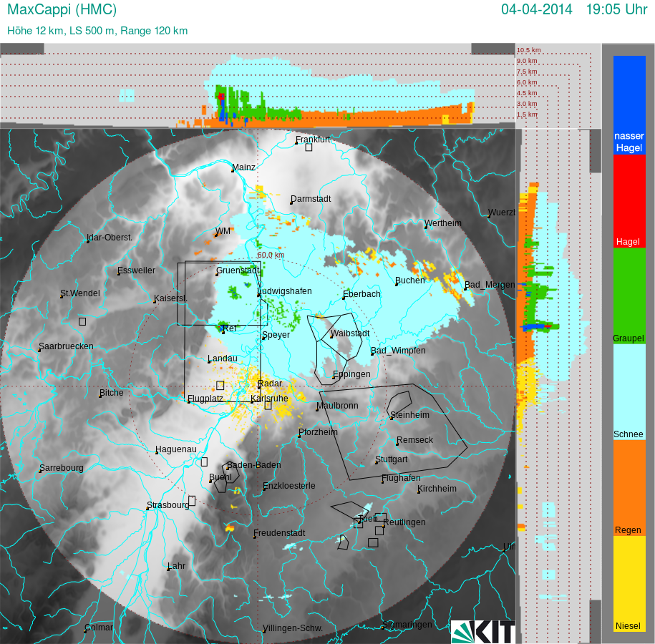
Task: Click the orange Regen legend swatch
Action: click(629, 487)
